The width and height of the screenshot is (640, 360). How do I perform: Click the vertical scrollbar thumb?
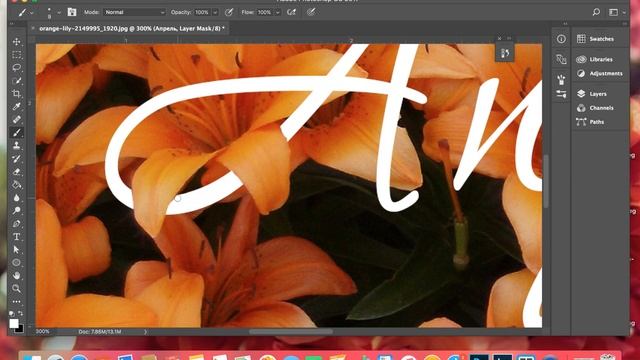[546, 181]
